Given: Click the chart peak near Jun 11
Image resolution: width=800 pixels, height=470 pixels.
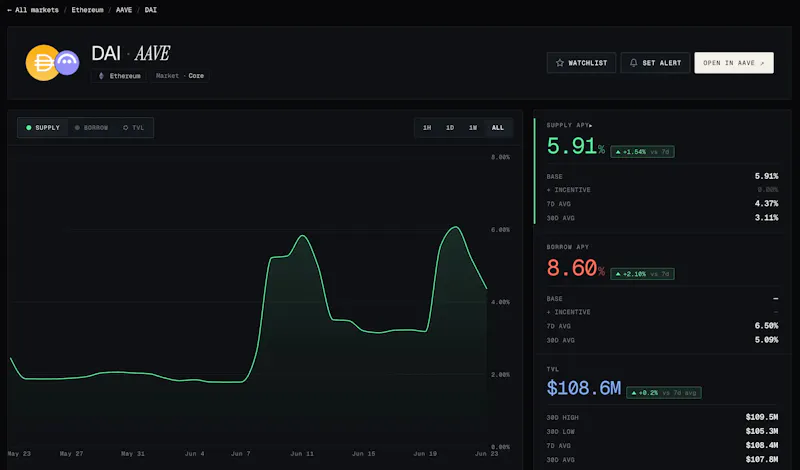Looking at the screenshot, I should tap(303, 236).
